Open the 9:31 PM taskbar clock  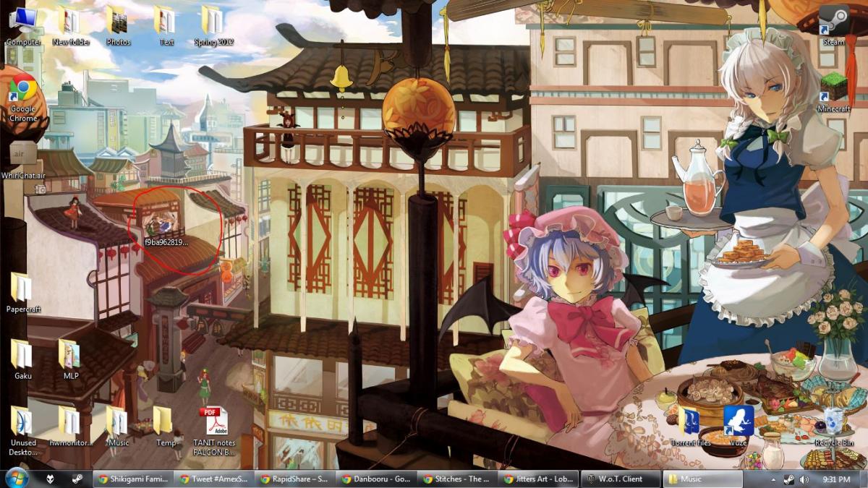[835, 479]
